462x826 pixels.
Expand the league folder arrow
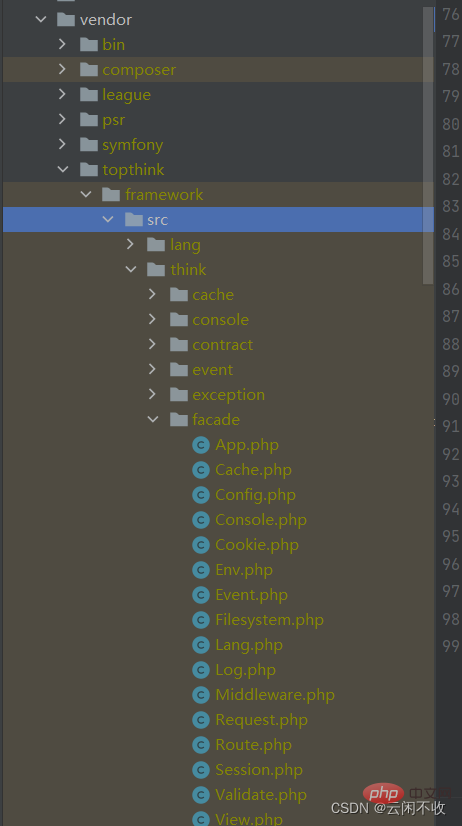(x=62, y=94)
